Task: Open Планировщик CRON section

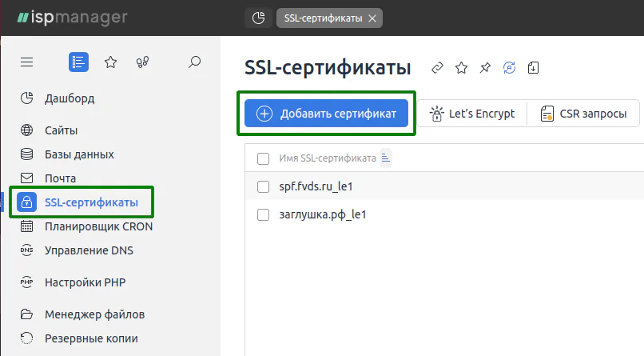Action: pos(98,226)
